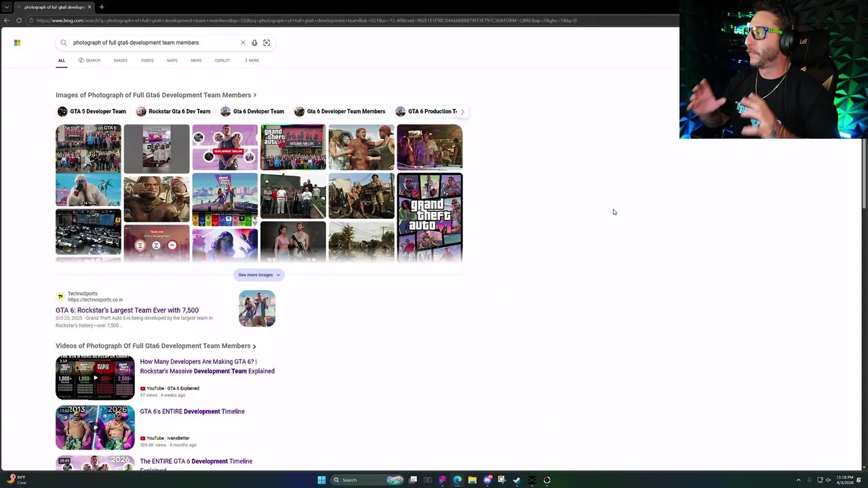
Task: Switch to the SEARCH tab
Action: pos(89,60)
